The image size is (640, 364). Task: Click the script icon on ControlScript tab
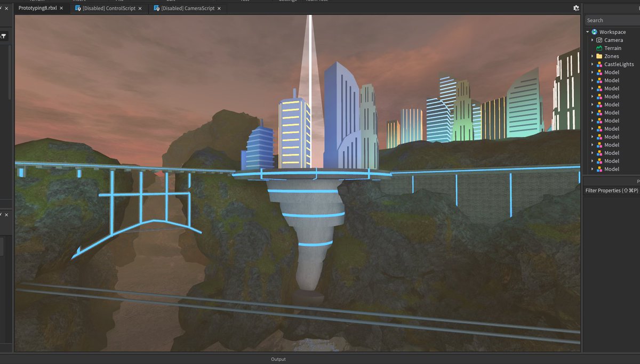[78, 8]
